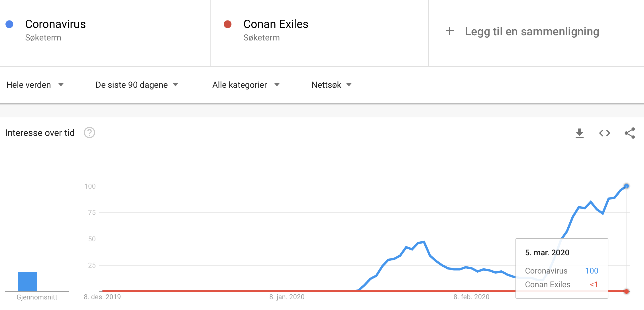Edit the Conan Exiles search term
This screenshot has width=644, height=310.
pyautogui.click(x=276, y=24)
